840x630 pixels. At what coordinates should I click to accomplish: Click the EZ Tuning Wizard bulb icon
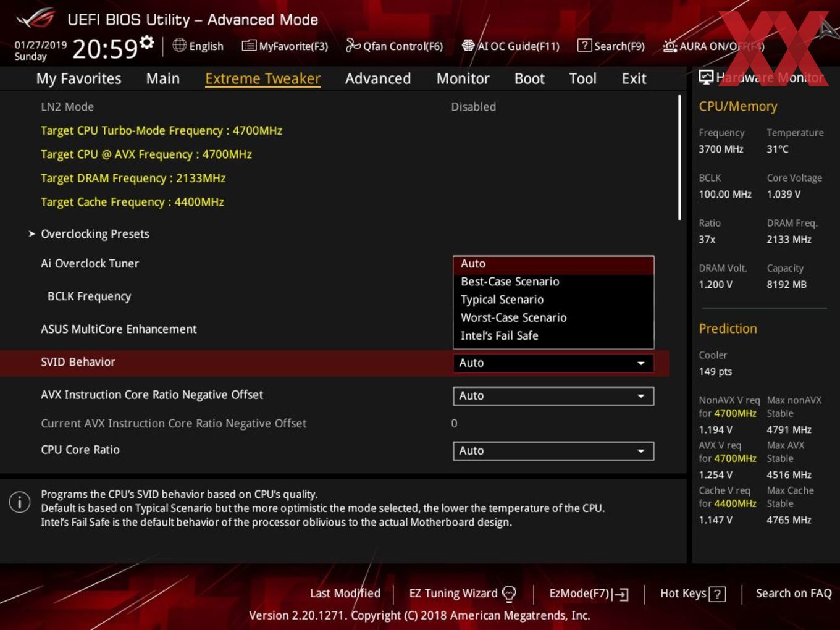pyautogui.click(x=509, y=594)
